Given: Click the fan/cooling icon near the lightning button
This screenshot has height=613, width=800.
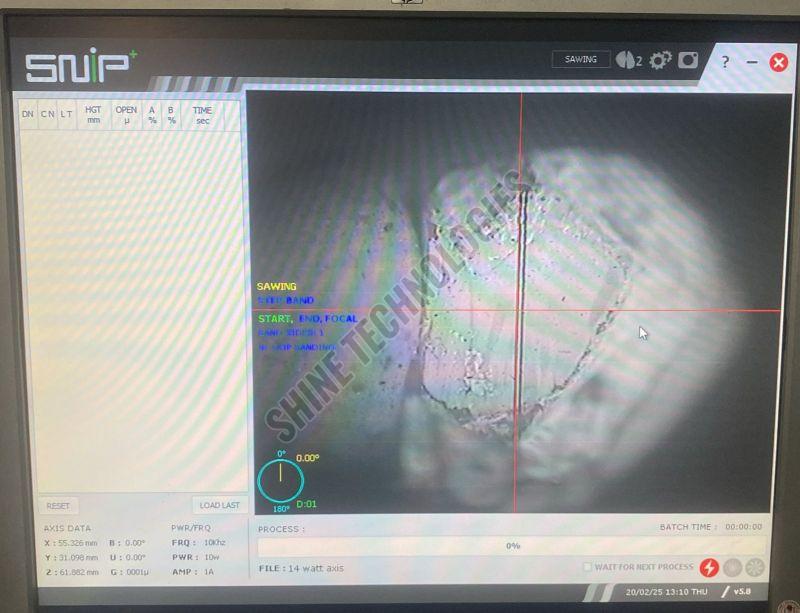Looking at the screenshot, I should coord(753,567).
